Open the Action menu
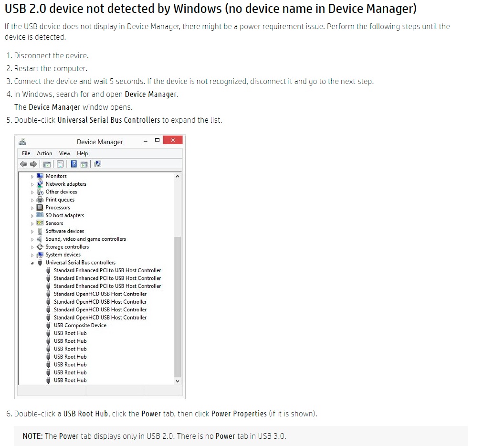The height and width of the screenshot is (446, 504). 44,153
